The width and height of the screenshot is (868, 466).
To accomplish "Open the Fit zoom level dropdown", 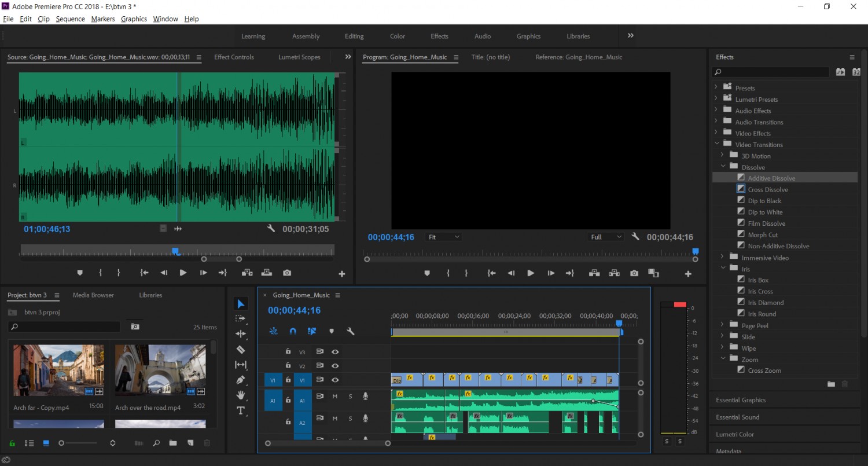I will (x=444, y=237).
